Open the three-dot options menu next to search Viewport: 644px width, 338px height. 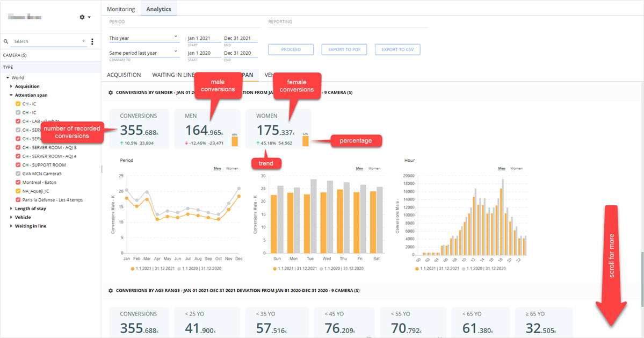(92, 41)
